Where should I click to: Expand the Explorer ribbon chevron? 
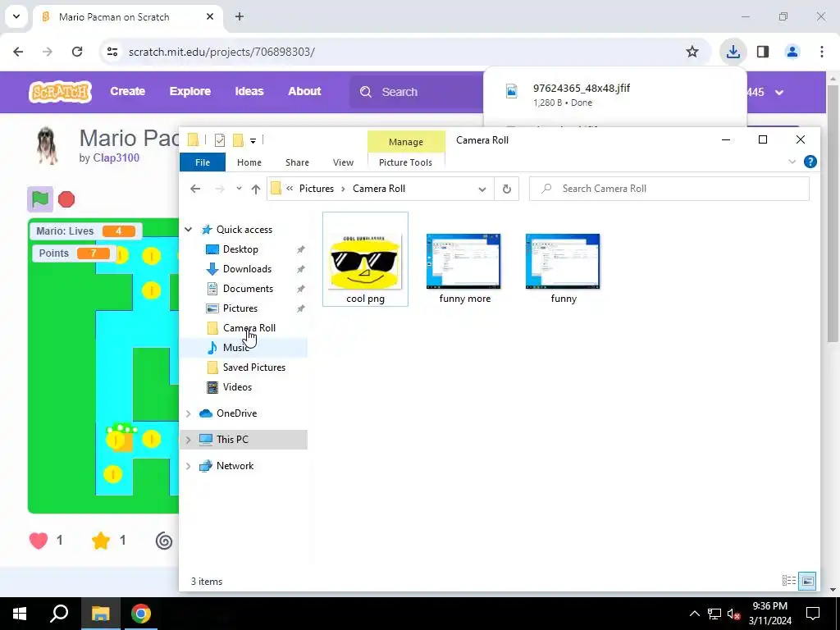[x=792, y=162]
